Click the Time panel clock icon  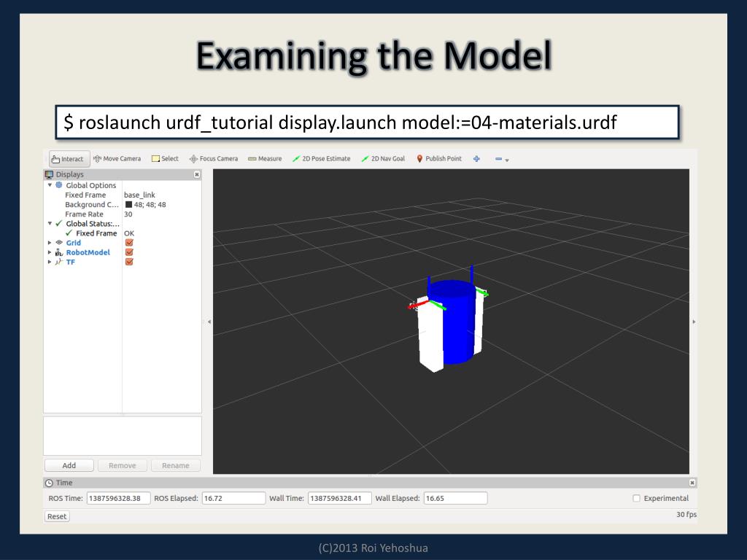point(49,483)
